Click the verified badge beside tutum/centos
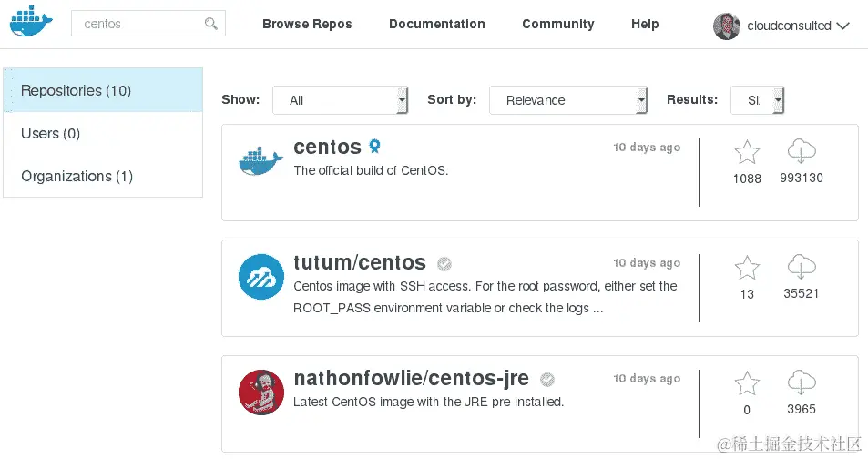Viewport: 868px width, 459px height. tap(444, 264)
